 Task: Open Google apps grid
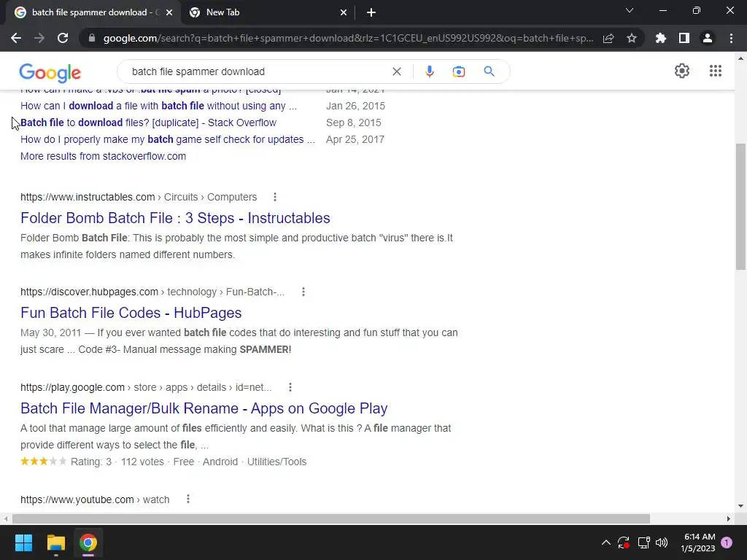tap(716, 71)
